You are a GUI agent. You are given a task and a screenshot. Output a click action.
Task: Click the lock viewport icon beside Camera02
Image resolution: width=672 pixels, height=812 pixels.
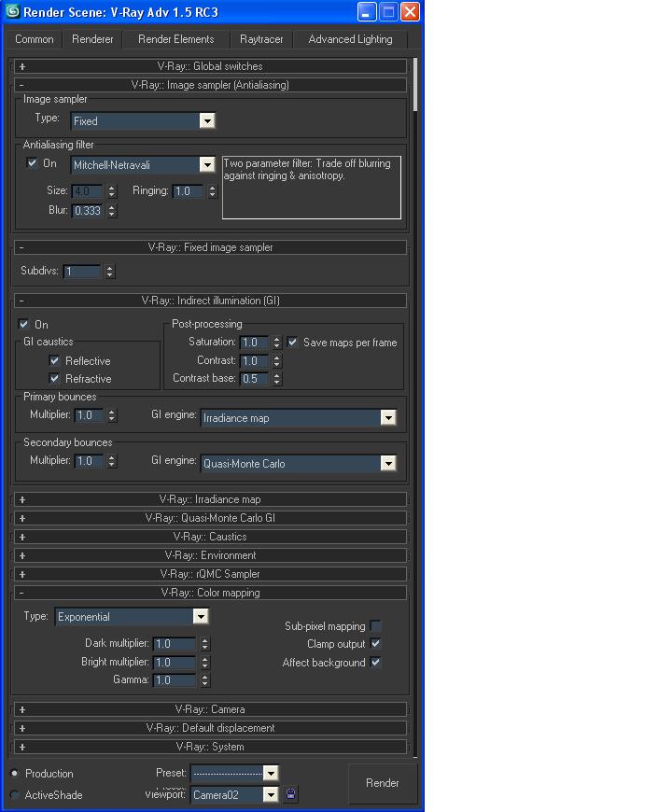pos(291,793)
